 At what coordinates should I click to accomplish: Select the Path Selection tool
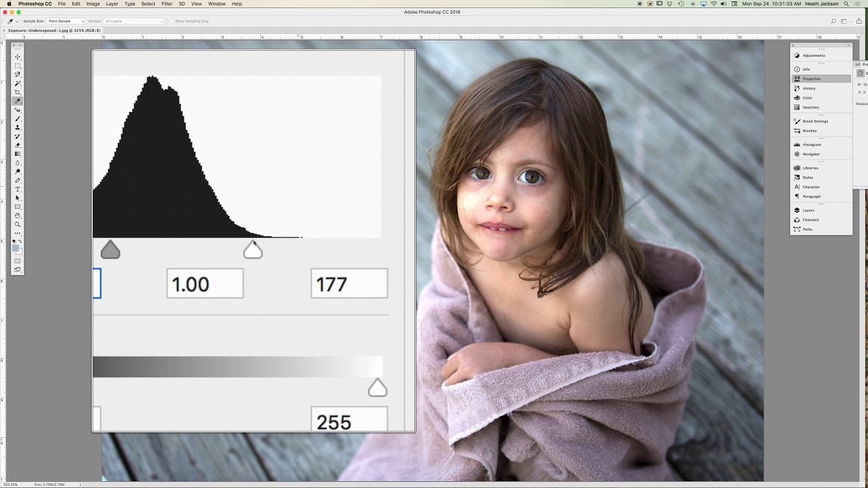pos(18,198)
